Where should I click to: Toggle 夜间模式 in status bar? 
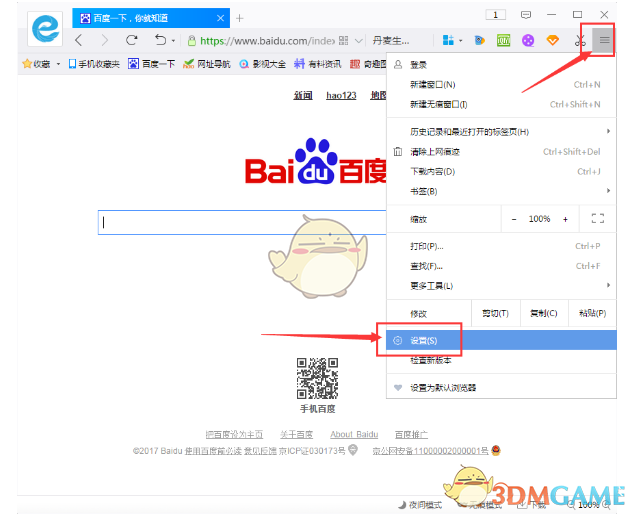pyautogui.click(x=420, y=505)
